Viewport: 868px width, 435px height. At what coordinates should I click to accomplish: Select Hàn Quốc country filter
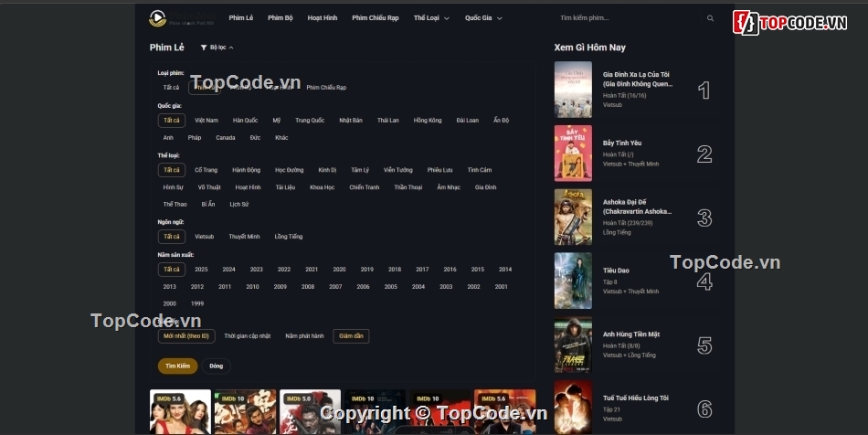[245, 120]
